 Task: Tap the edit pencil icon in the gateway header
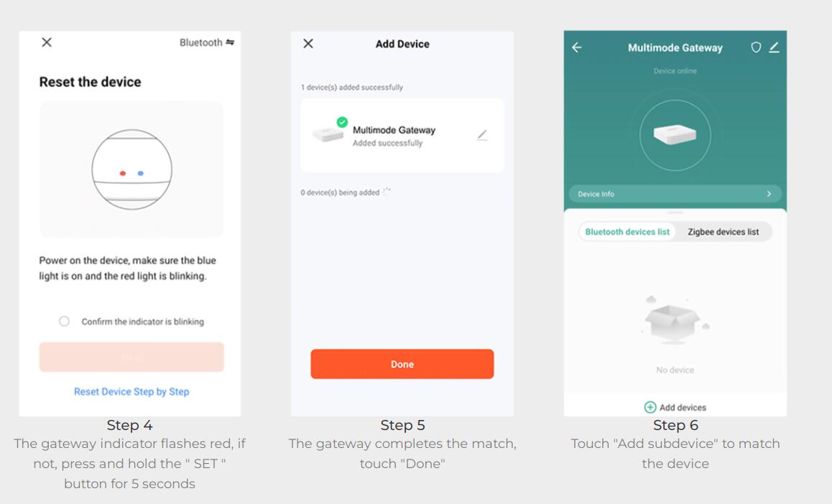point(775,47)
